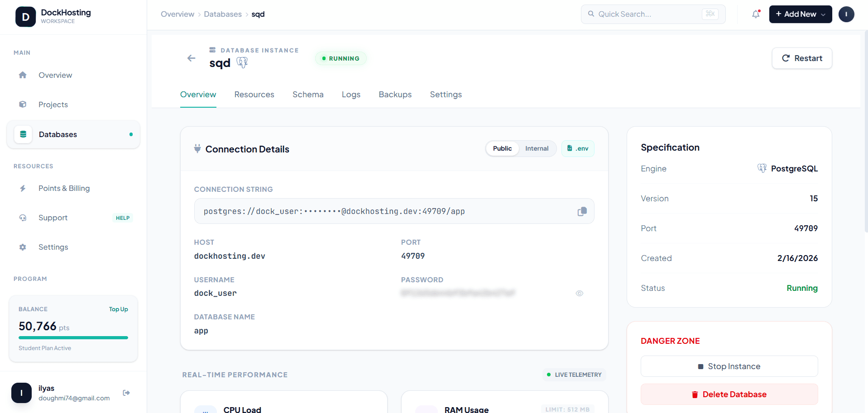Restart the sqd database instance
This screenshot has width=868, height=413.
coord(801,58)
